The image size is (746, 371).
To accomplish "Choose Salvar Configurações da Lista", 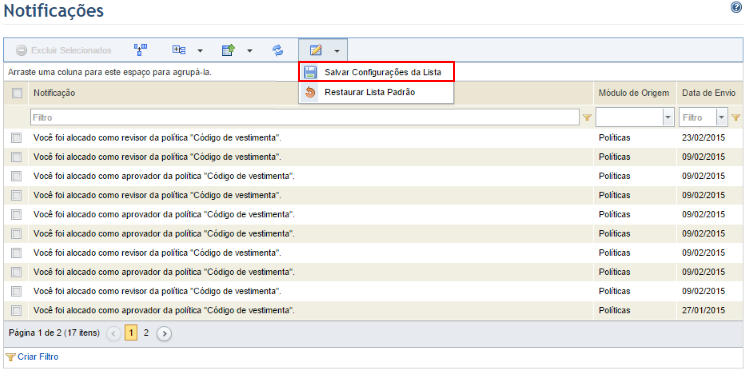I will [x=377, y=72].
